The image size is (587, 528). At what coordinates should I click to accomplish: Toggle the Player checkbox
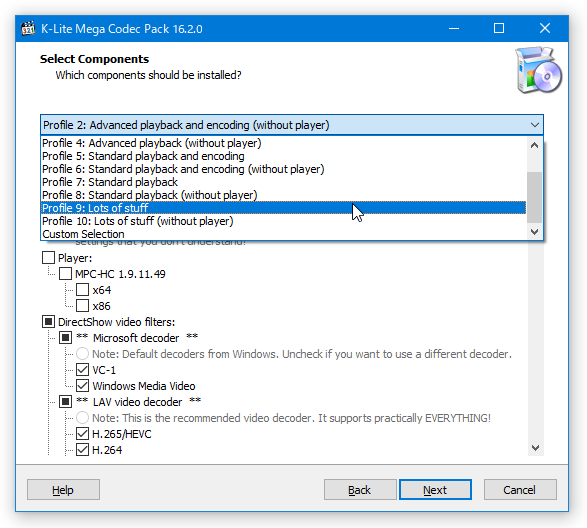(48, 258)
